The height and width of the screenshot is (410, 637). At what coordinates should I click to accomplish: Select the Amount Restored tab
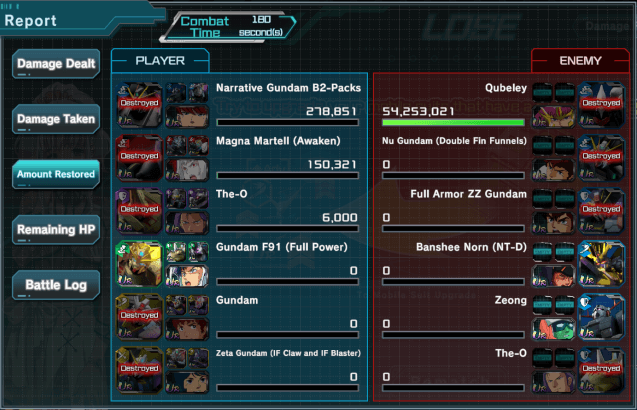coord(56,174)
